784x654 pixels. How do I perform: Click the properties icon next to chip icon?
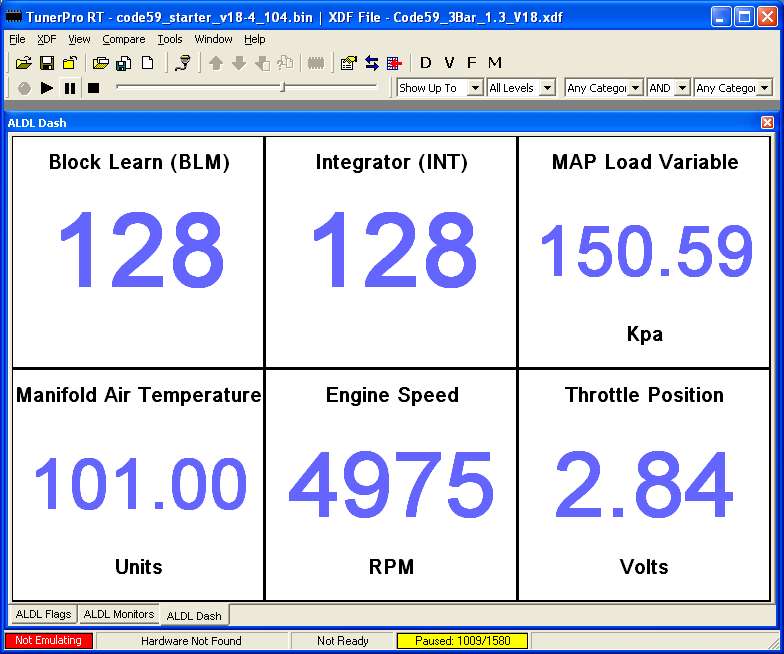click(x=348, y=63)
